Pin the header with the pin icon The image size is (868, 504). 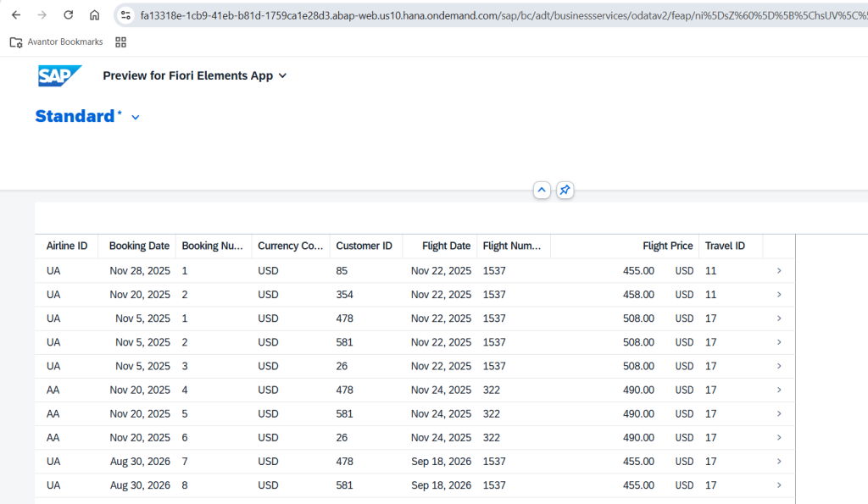pyautogui.click(x=565, y=191)
